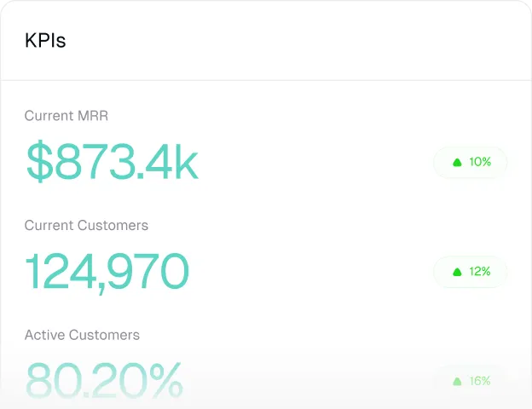532x409 pixels.
Task: Select the 12% text in the customers badge
Action: tap(480, 272)
